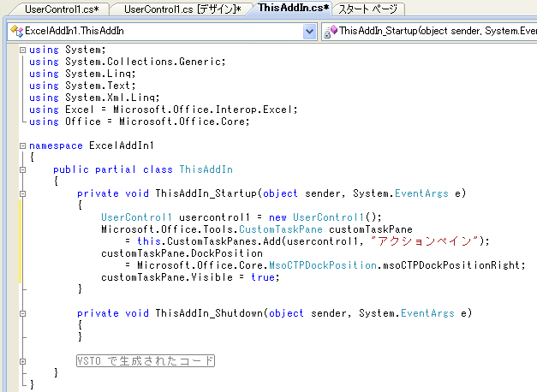Click 'customTaskPane.DockPosition' text
Screen dimensions: 537x392
coord(182,253)
